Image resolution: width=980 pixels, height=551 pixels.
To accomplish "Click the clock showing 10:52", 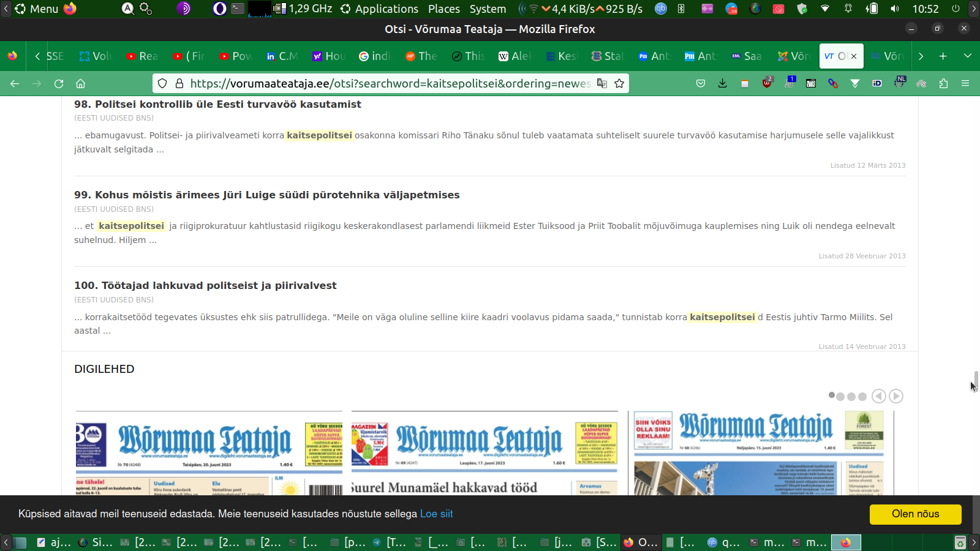I will (925, 9).
